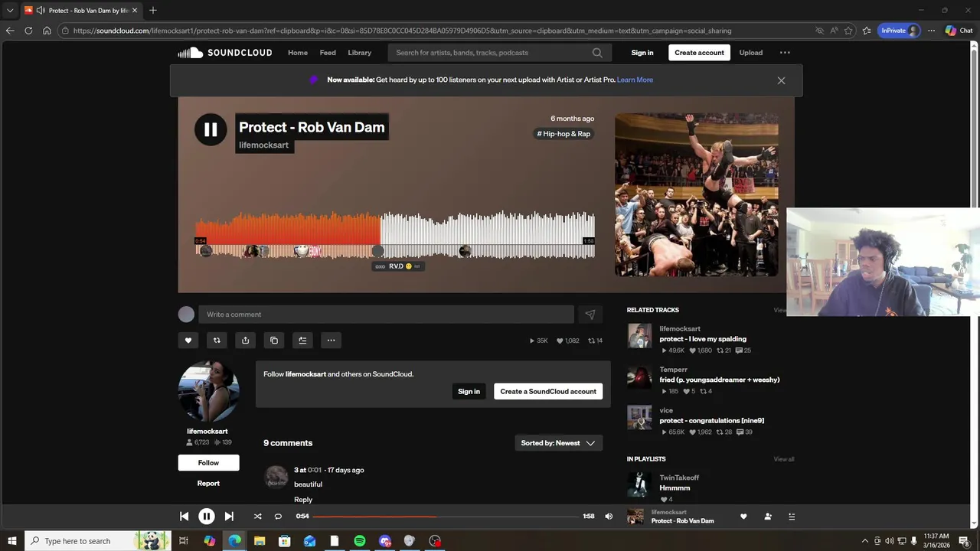Click the top Create account button
980x551 pixels.
[699, 53]
